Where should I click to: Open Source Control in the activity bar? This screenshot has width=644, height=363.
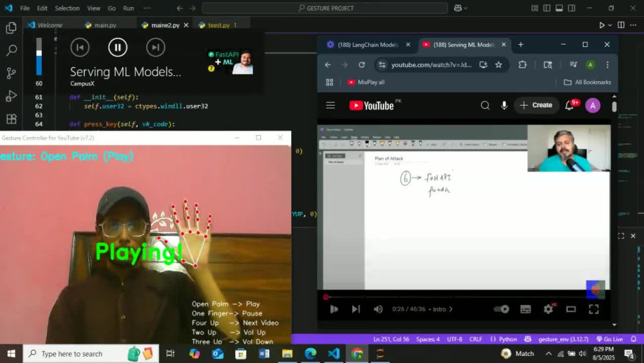pos(11,73)
